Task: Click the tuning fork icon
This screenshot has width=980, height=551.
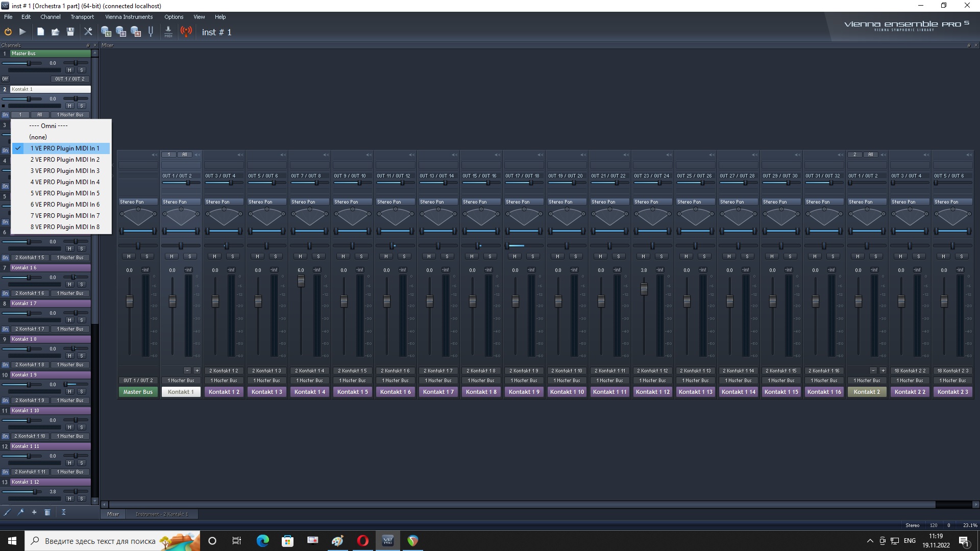Action: [x=151, y=32]
